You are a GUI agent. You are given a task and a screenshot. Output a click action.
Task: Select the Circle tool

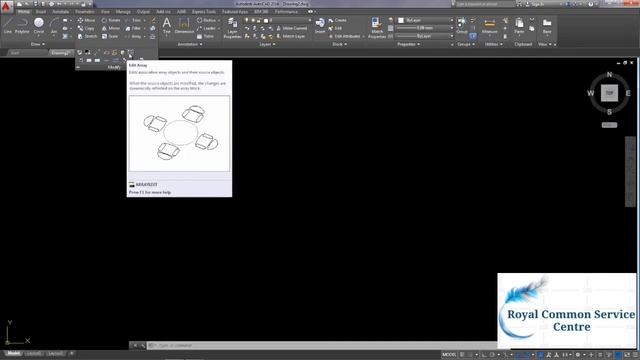[39, 25]
